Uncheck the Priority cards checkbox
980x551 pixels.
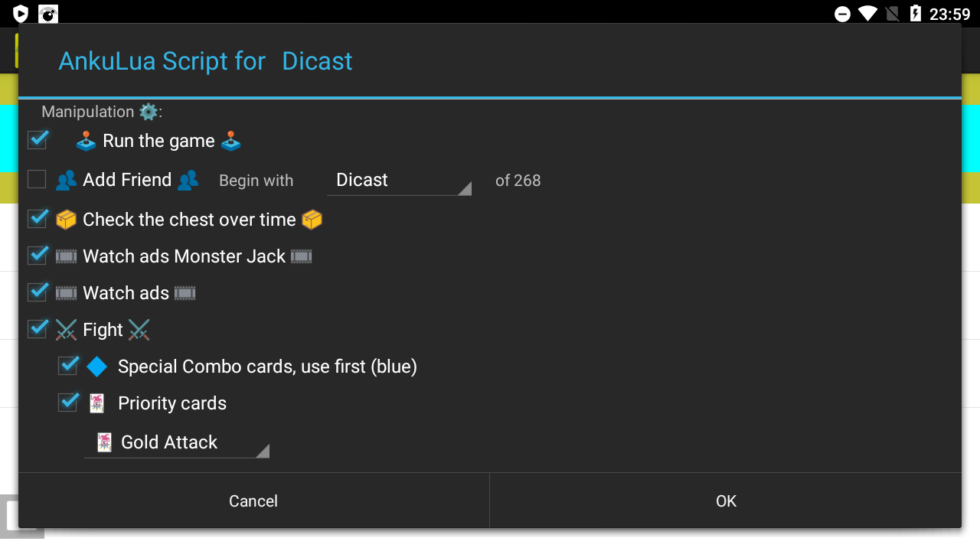pos(69,403)
